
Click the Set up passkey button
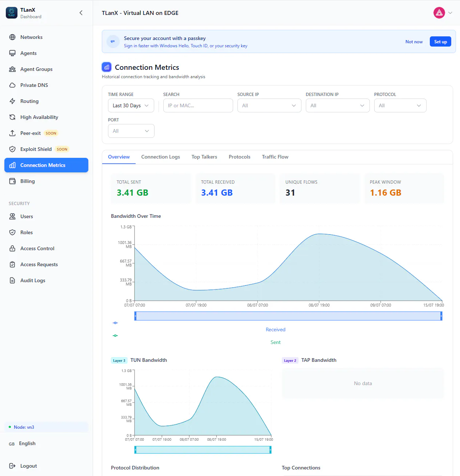[440, 41]
